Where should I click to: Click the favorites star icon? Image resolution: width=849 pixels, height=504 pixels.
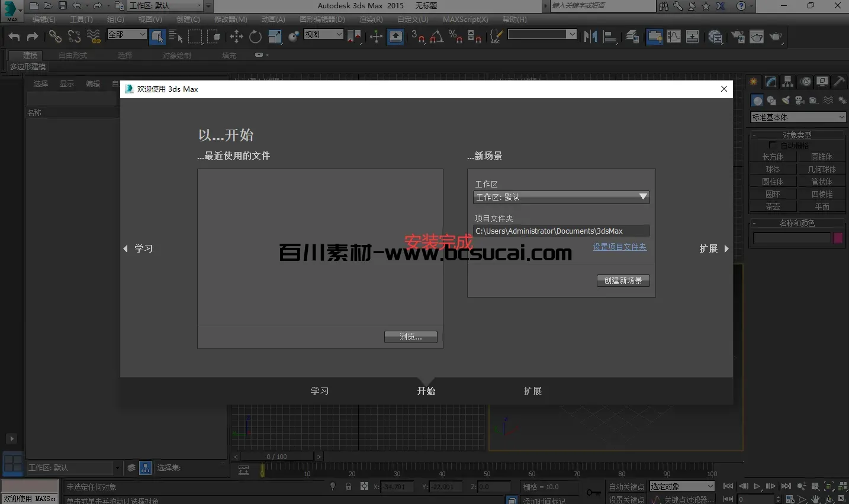(706, 6)
